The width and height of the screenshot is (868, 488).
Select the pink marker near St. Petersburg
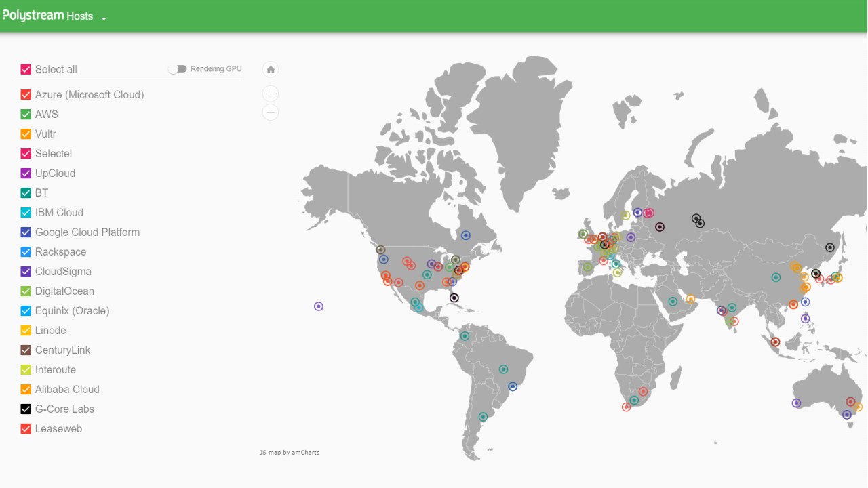(x=648, y=213)
